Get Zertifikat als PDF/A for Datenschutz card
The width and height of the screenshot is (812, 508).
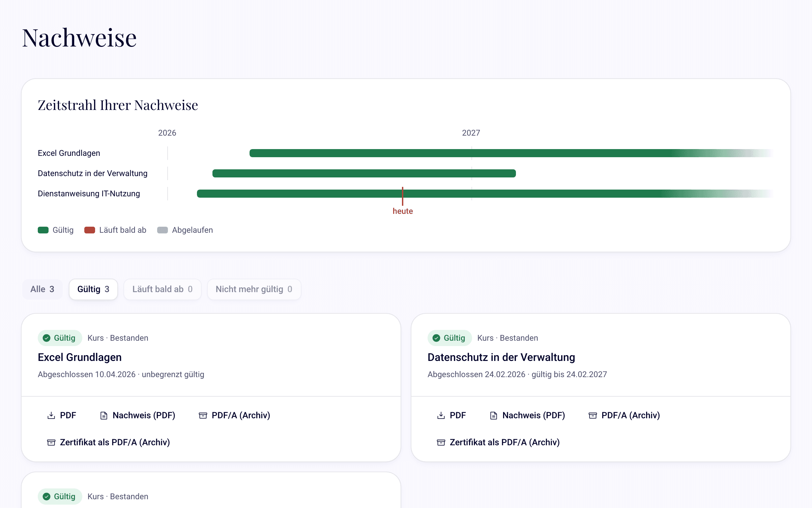(x=498, y=442)
